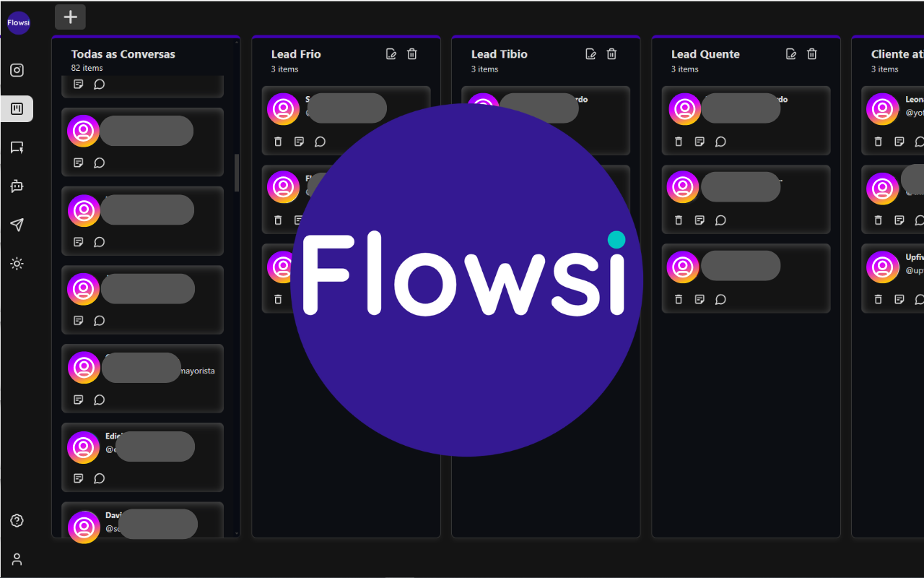Open the note on the mayorista card
This screenshot has height=578, width=924.
click(x=79, y=400)
